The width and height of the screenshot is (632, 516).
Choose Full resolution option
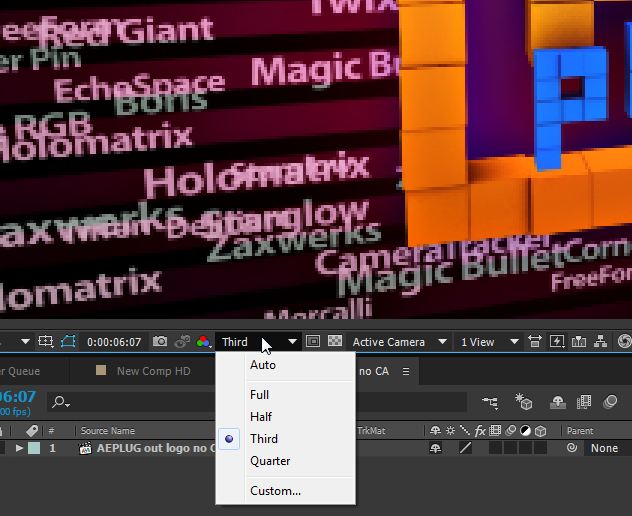(286, 395)
